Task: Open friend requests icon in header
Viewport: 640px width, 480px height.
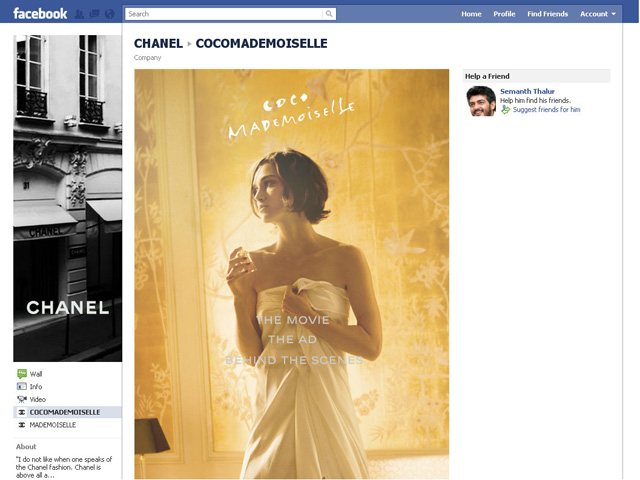Action: click(x=79, y=14)
